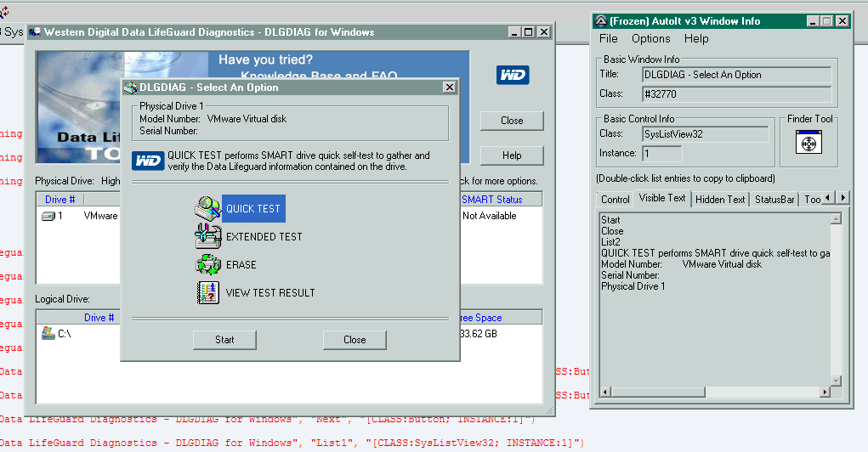This screenshot has height=452, width=868.
Task: Open VIEW TEST RESULT icon
Action: tap(208, 293)
